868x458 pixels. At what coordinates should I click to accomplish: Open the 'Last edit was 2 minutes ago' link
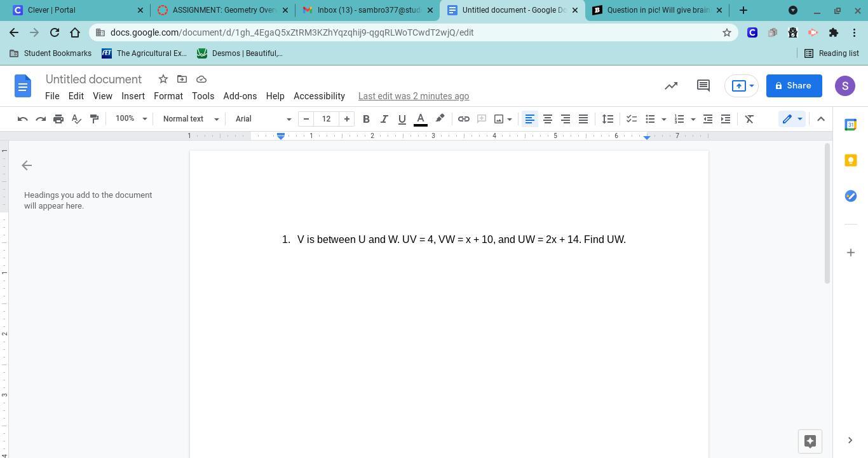click(414, 96)
